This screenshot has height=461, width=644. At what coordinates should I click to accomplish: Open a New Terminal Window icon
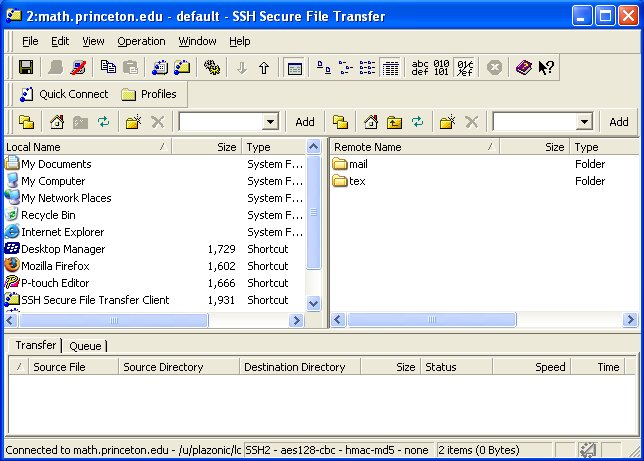point(160,67)
